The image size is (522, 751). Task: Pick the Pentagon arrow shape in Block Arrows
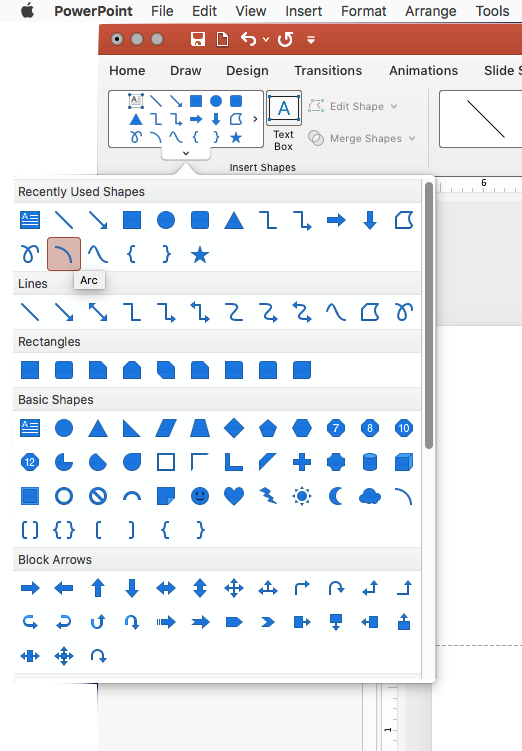234,622
